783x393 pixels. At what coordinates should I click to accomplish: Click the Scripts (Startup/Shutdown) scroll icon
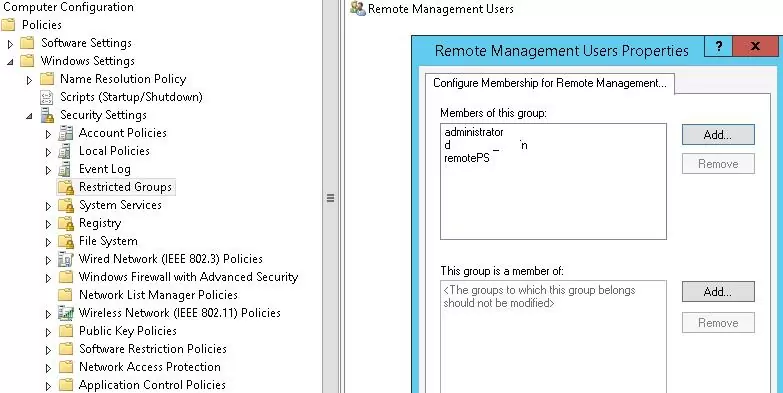point(47,97)
